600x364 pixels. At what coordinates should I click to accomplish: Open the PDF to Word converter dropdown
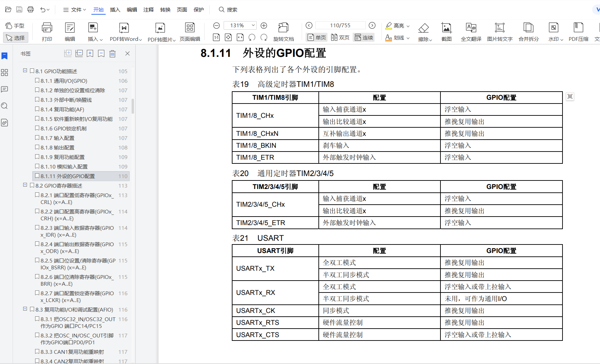click(126, 32)
